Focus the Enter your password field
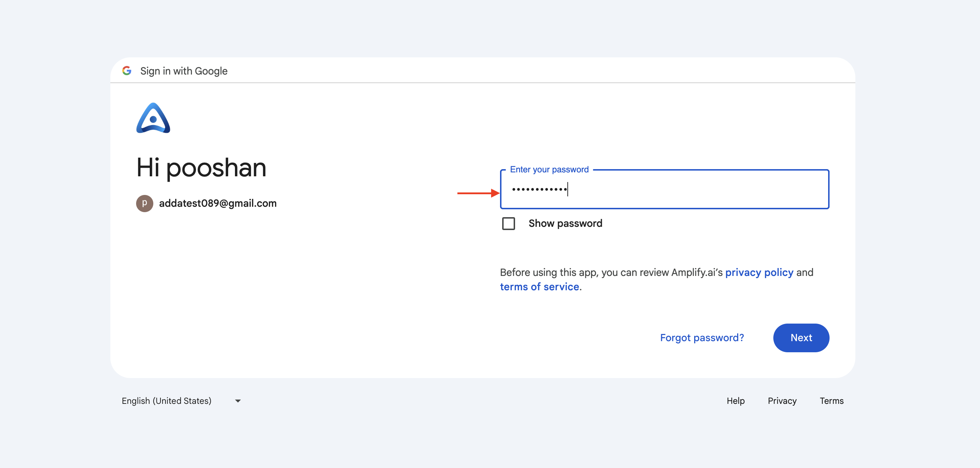 664,189
